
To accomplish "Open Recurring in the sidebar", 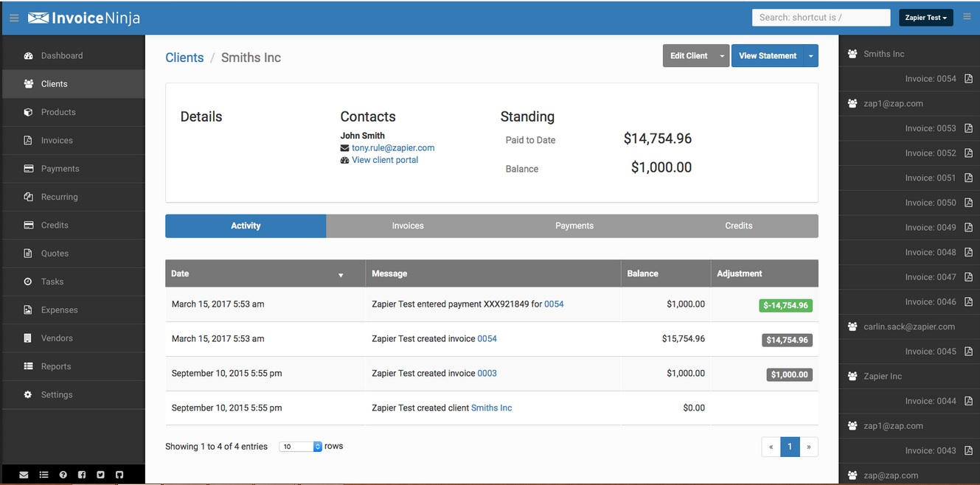I will [73, 197].
